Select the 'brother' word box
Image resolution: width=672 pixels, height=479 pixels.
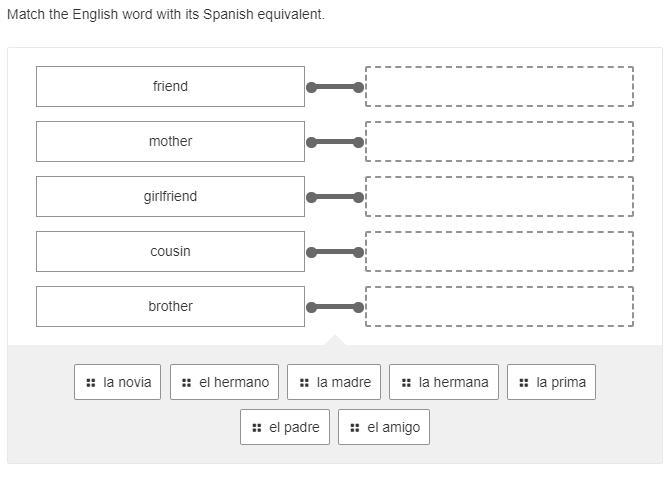(x=170, y=307)
